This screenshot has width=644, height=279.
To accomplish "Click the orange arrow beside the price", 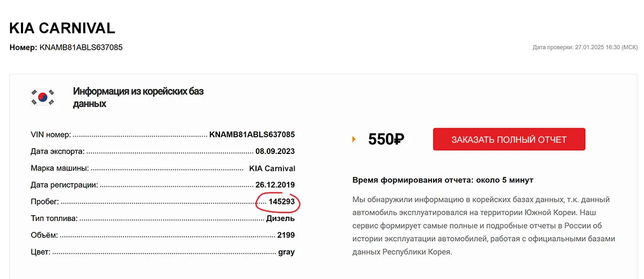I will [354, 139].
